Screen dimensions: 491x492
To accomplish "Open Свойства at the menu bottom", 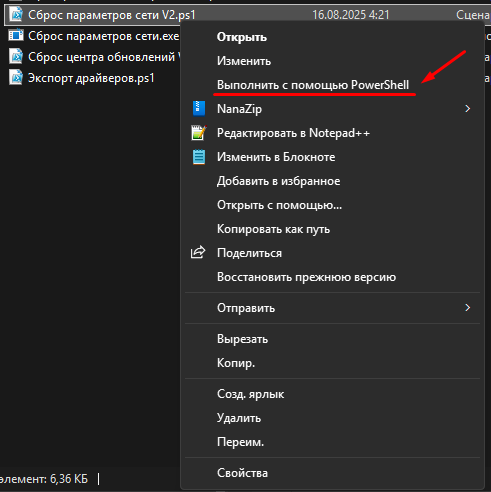I will (x=242, y=473).
